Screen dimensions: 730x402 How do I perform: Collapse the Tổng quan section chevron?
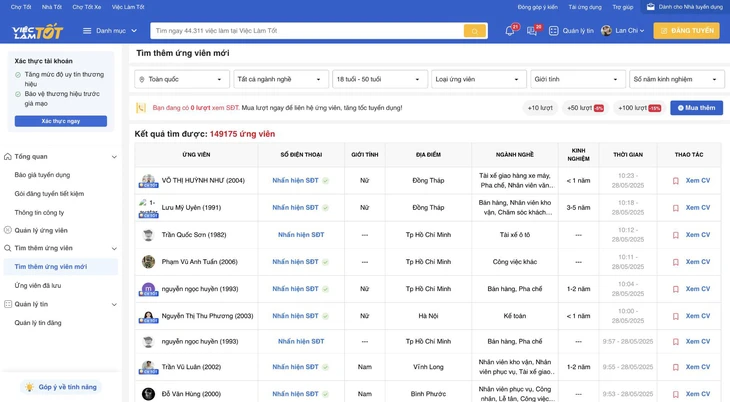[114, 157]
